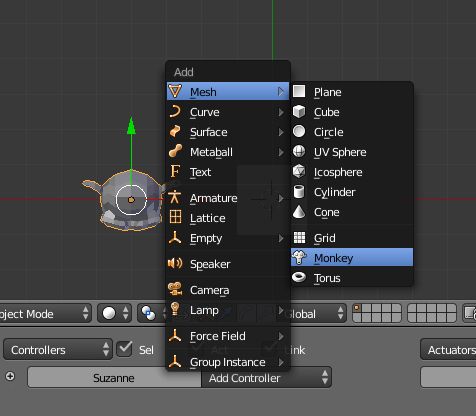
Task: Click the Cube mesh icon
Action: (x=299, y=111)
